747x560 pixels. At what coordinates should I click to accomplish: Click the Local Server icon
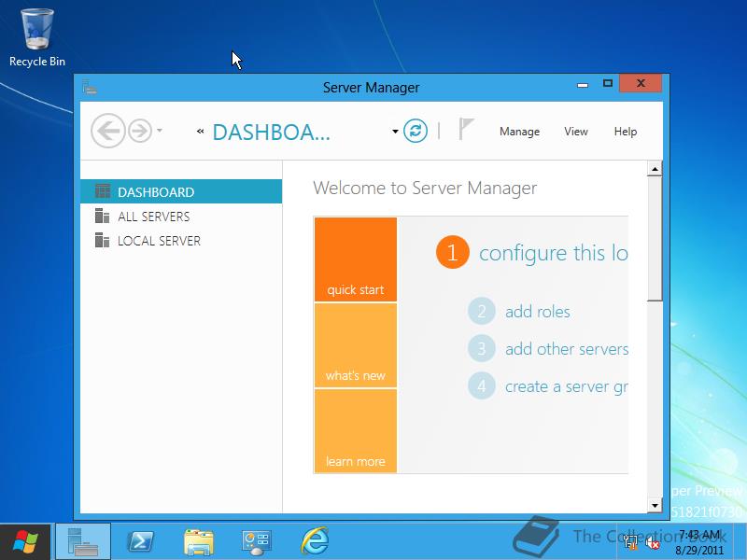(102, 240)
